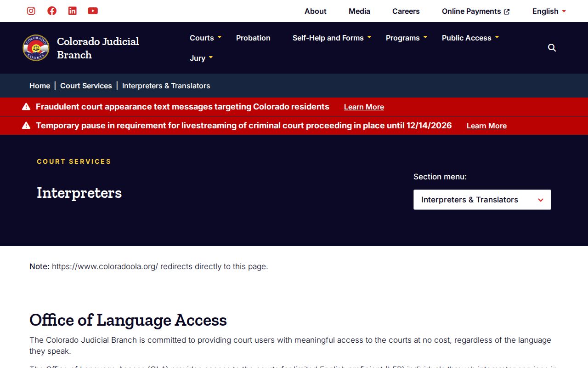The width and height of the screenshot is (588, 368).
Task: Click the warning icon beside fraudulent text alert
Action: pos(26,107)
